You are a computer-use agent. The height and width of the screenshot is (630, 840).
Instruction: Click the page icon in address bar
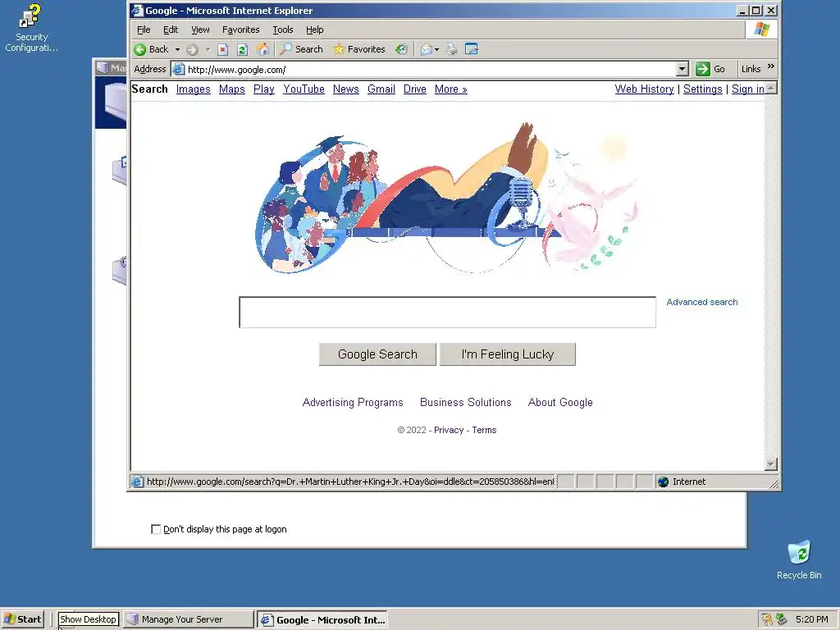(x=178, y=69)
